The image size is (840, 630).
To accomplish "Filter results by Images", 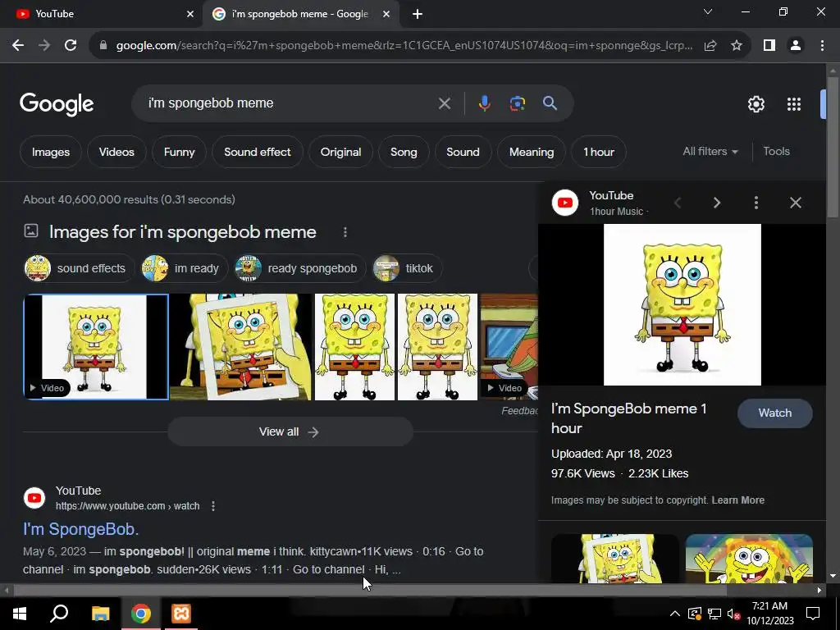I will [51, 152].
